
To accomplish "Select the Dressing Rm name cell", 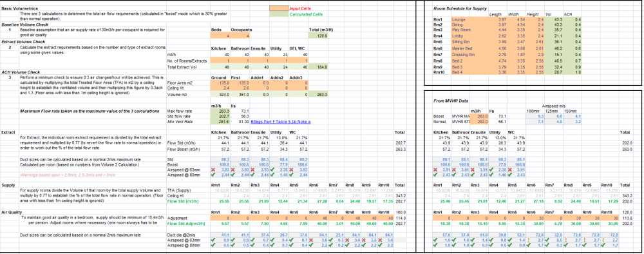I will coord(469,54).
